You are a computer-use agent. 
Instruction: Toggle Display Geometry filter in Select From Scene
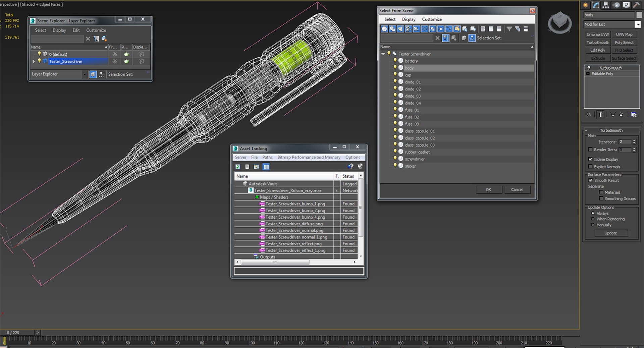[384, 29]
